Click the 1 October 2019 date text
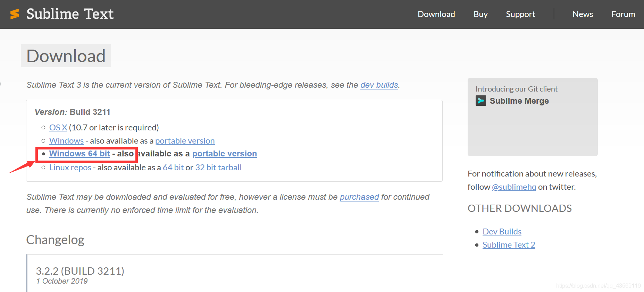 tap(62, 281)
